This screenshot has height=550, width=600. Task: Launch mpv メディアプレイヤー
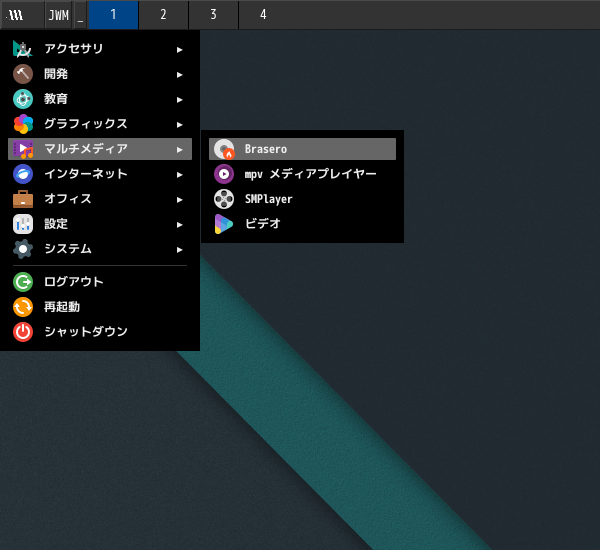coord(302,174)
